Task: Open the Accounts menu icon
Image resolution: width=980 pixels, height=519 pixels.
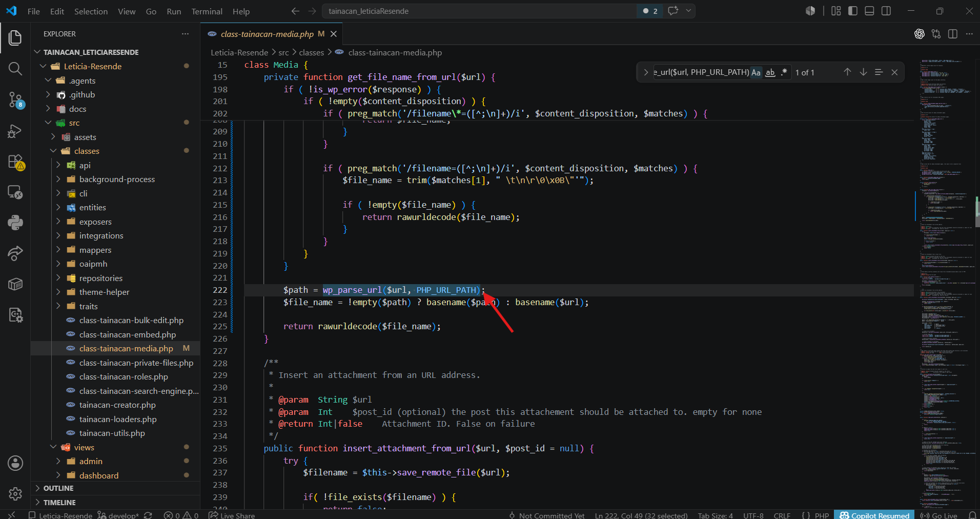Action: 15,463
